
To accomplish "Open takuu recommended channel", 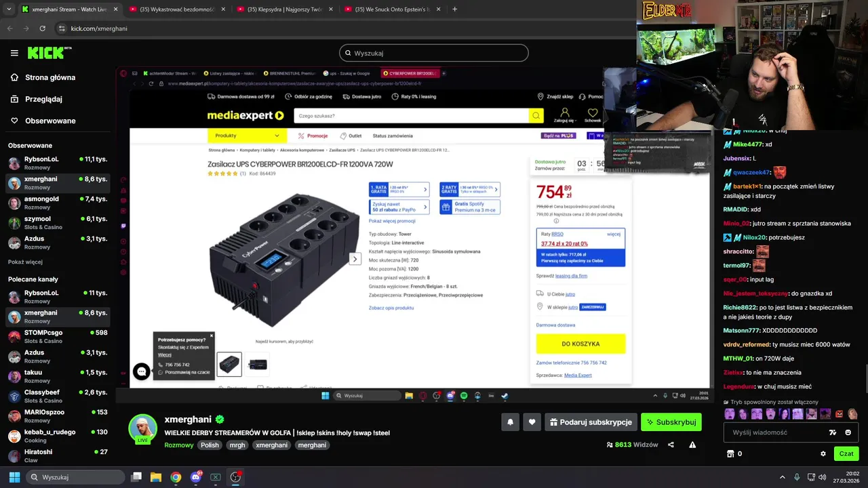I will (x=58, y=376).
